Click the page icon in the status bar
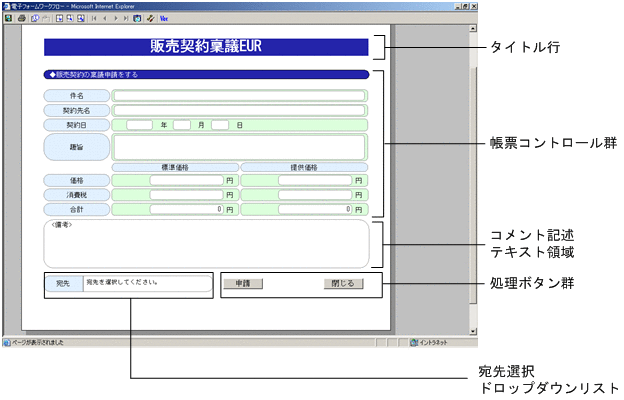This screenshot has height=400, width=624. point(7,342)
